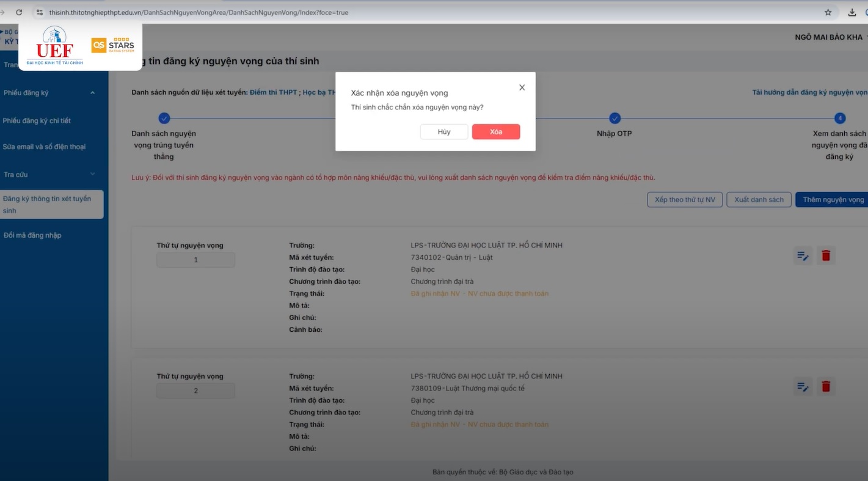Click edit icon for nguyện vọng 2
Viewport: 868px width, 481px height.
pos(803,386)
